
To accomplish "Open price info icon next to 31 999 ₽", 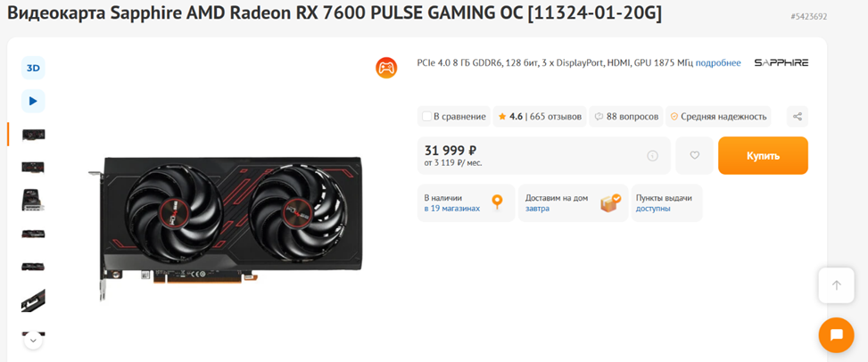I will [652, 156].
